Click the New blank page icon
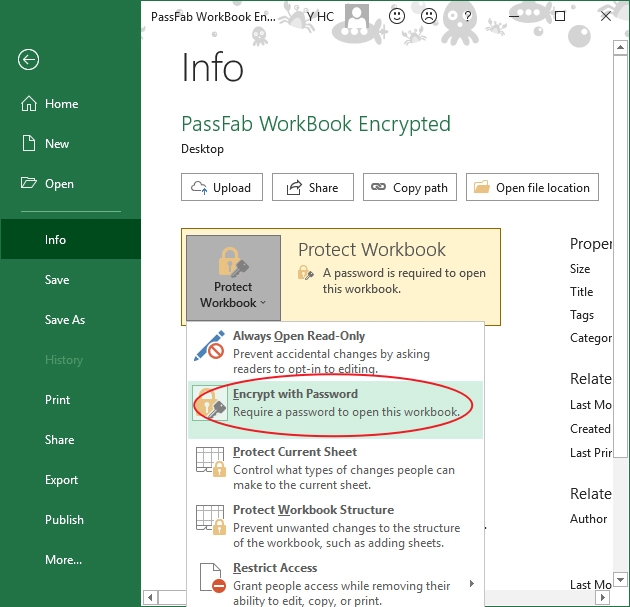The width and height of the screenshot is (630, 607). click(29, 143)
